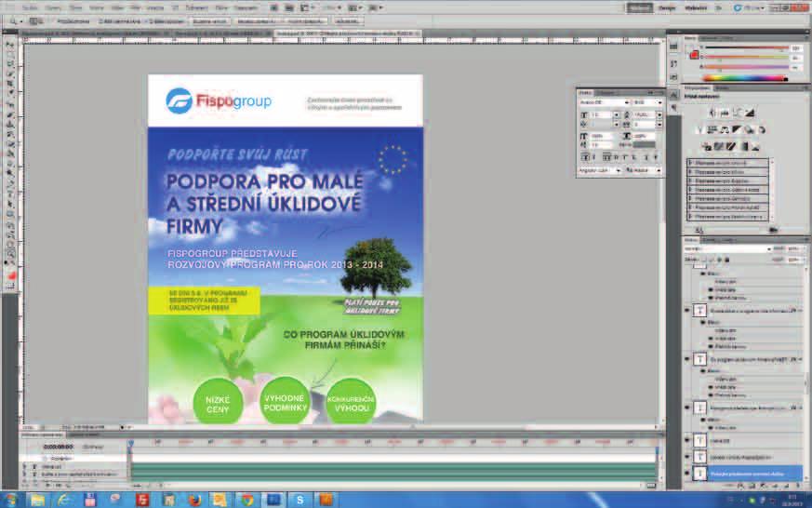Switch to the Malování workspace
Screen dimensions: 812x508
[x=696, y=7]
